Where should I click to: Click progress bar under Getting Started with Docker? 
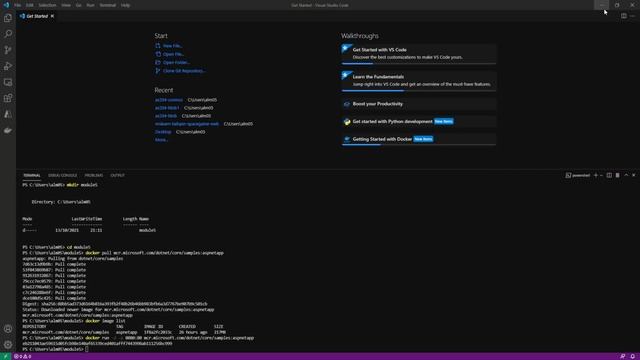click(419, 145)
